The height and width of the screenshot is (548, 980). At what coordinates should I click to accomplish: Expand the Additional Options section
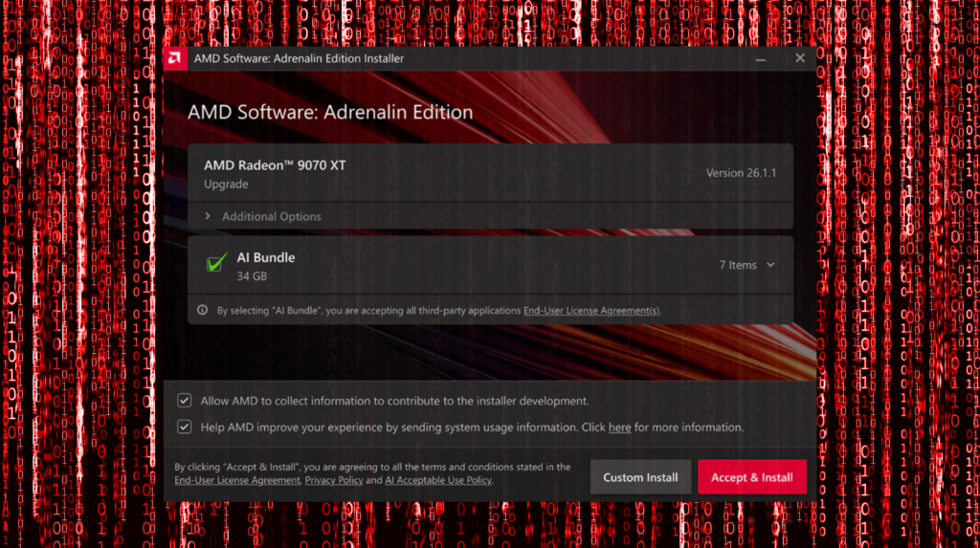[x=491, y=216]
